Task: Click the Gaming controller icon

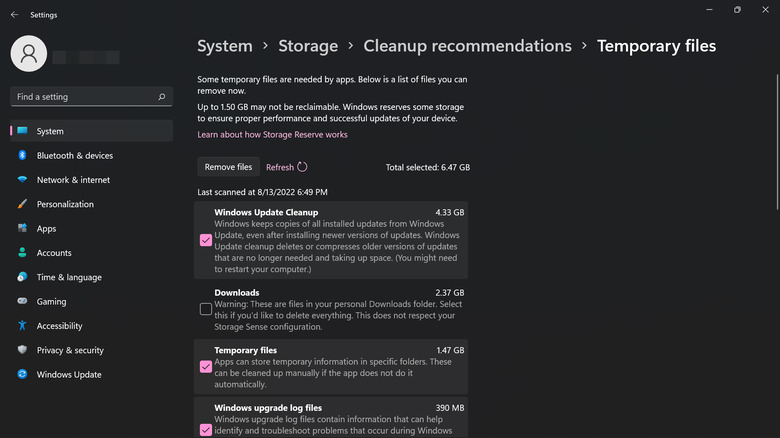Action: 22,301
